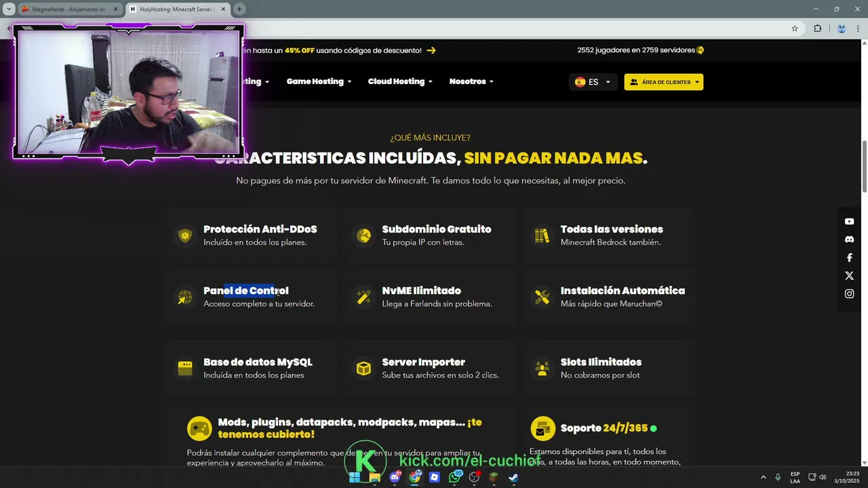868x488 pixels.
Task: Click the volume speaker tray icon
Action: point(823,477)
